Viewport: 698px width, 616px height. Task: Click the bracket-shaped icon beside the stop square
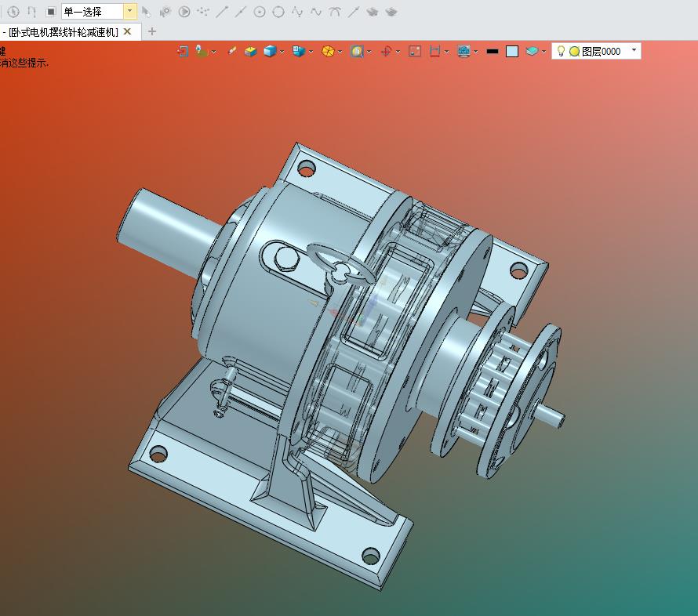pyautogui.click(x=31, y=12)
